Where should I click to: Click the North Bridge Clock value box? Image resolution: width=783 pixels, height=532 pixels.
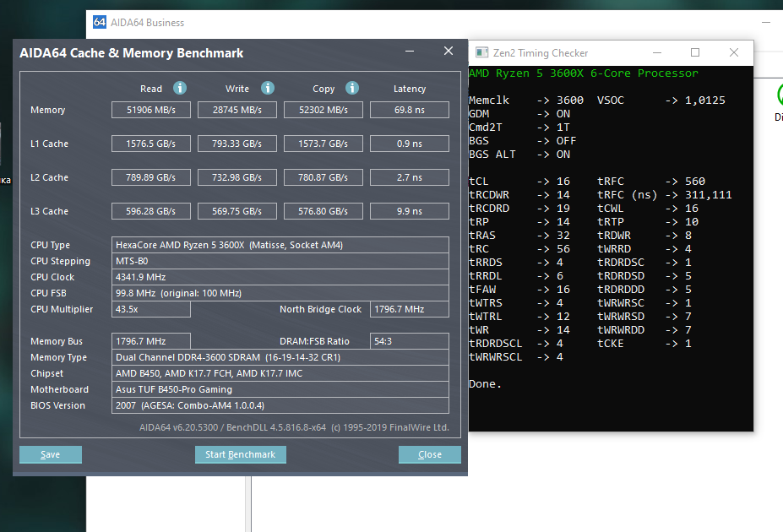tap(410, 309)
